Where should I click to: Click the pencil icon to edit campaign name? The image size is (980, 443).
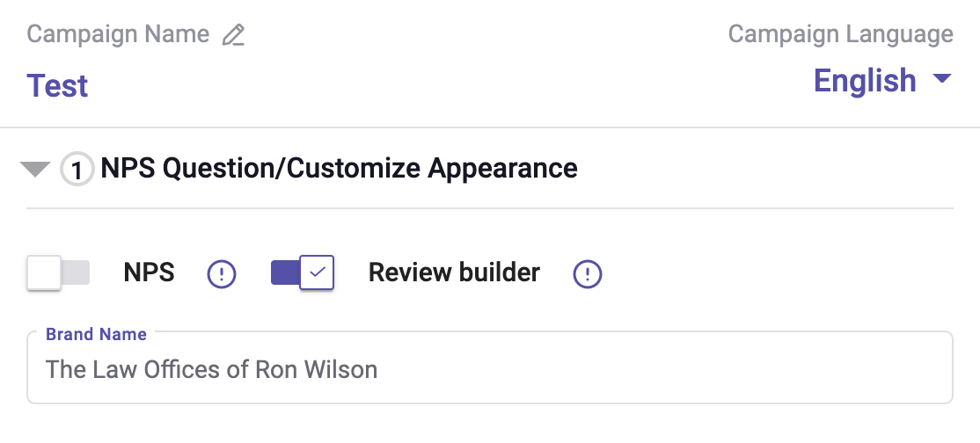[233, 35]
